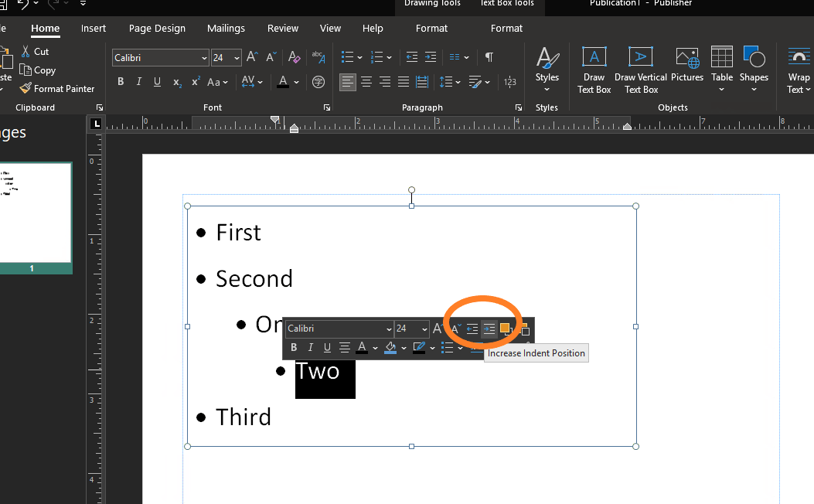Click Cut in the Clipboard group
This screenshot has width=814, height=504.
coord(35,51)
